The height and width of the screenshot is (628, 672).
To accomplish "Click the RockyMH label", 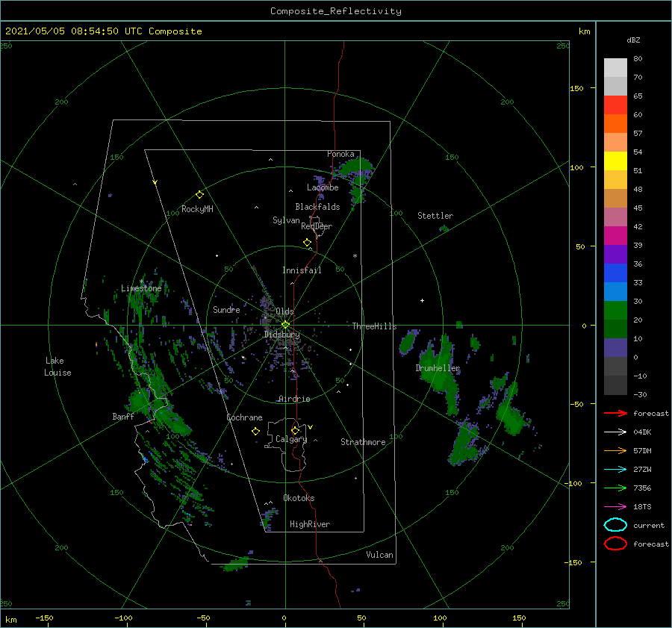I will pos(197,209).
